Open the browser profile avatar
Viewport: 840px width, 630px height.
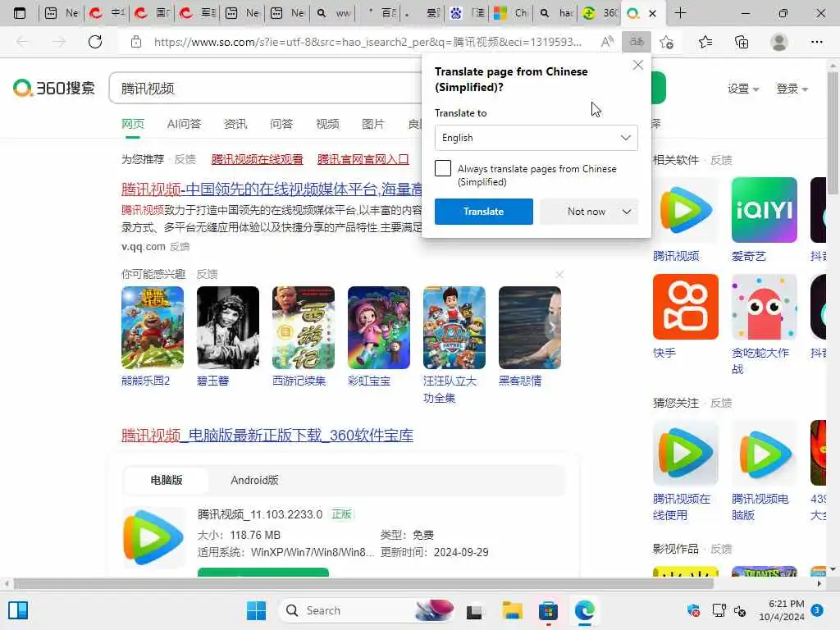coord(778,42)
